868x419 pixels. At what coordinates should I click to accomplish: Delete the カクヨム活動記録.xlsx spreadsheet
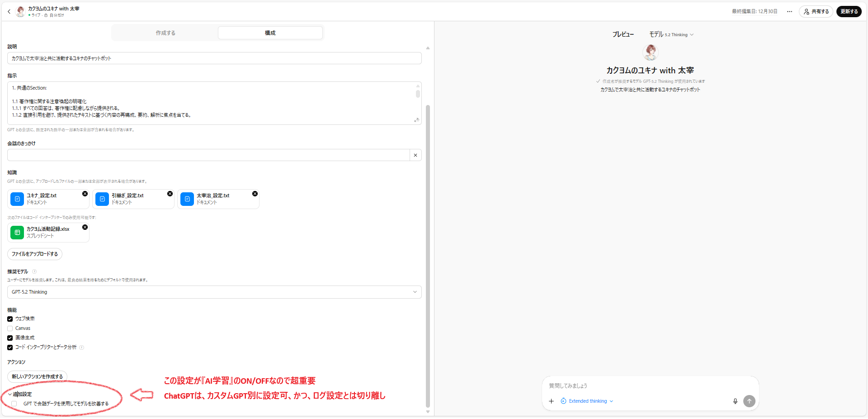pyautogui.click(x=85, y=227)
